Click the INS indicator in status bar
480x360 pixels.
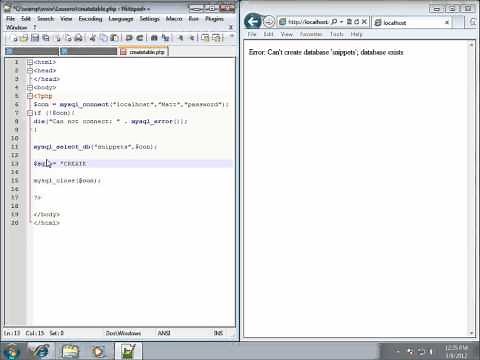[218, 333]
